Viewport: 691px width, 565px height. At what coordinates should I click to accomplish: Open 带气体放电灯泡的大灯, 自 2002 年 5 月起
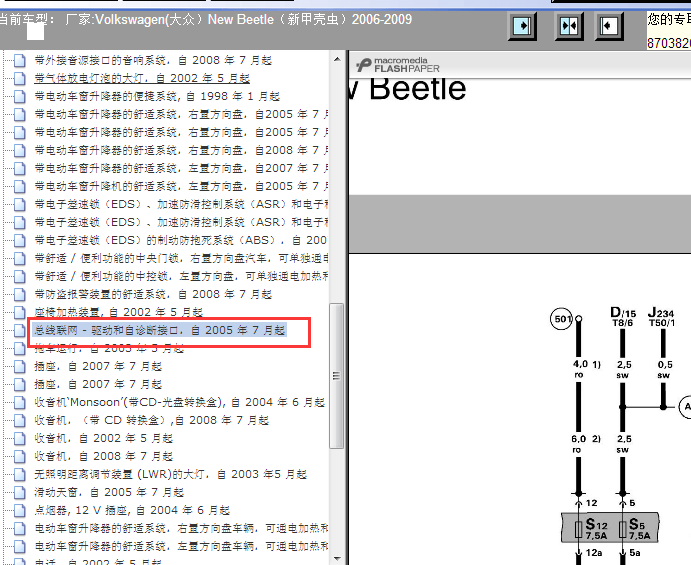(142, 78)
